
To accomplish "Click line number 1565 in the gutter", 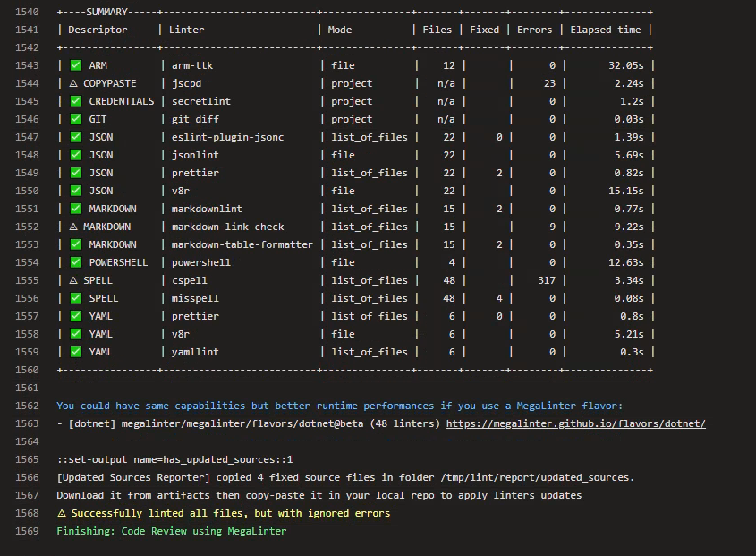I will point(27,458).
